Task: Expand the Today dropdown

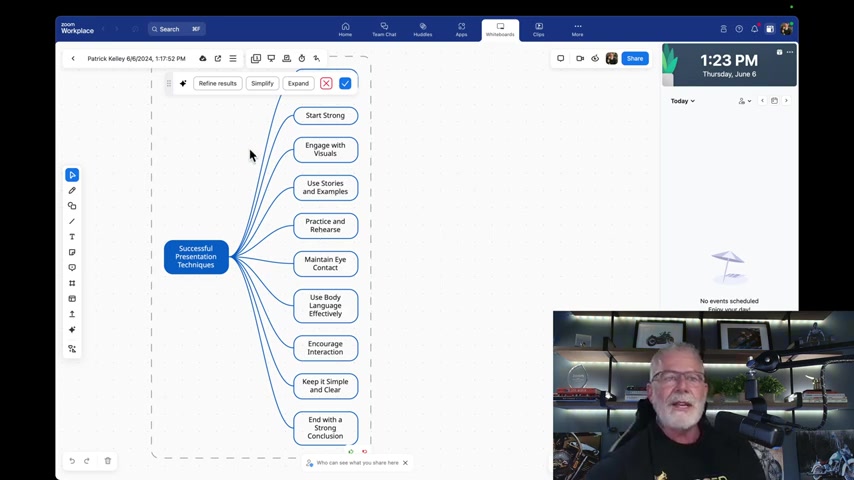Action: (682, 101)
